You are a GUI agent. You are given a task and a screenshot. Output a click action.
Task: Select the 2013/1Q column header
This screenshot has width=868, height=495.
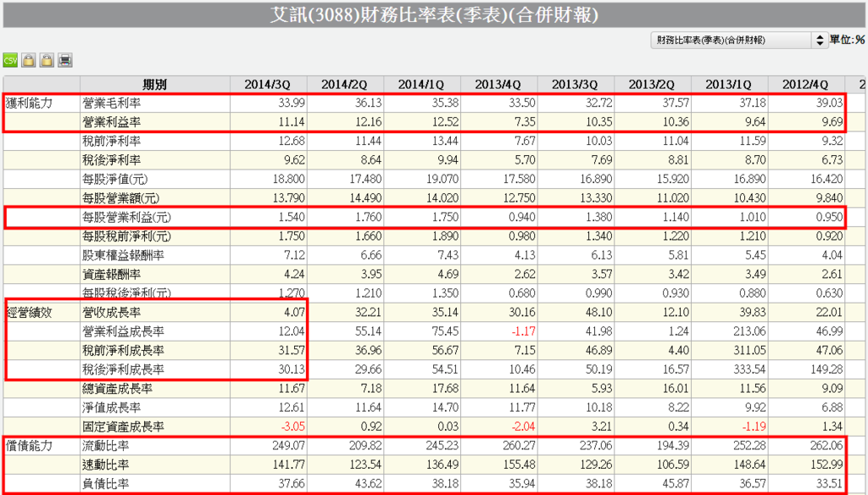tap(728, 85)
